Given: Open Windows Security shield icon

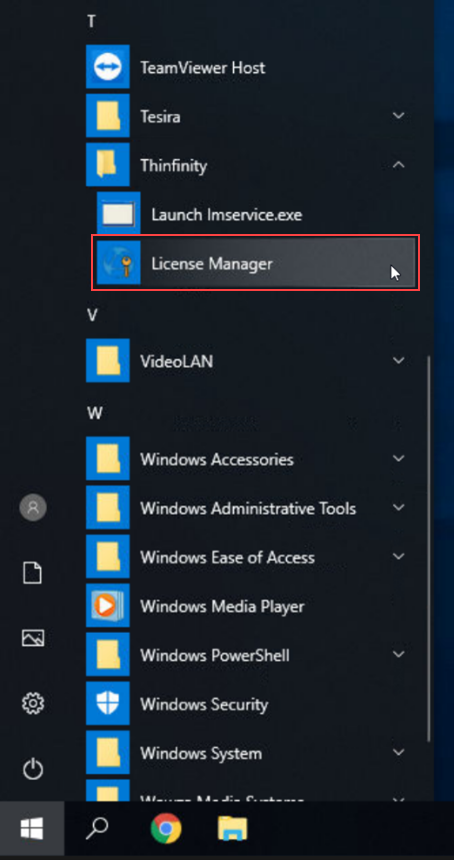Looking at the screenshot, I should (x=107, y=703).
